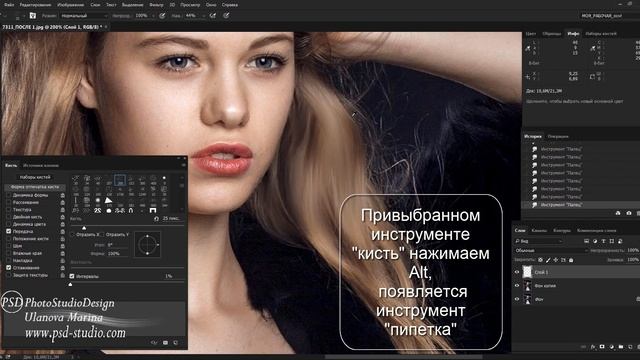Screen dimensions: 640x360
Task: Lock image pixels brush icon
Action: (x=548, y=260)
